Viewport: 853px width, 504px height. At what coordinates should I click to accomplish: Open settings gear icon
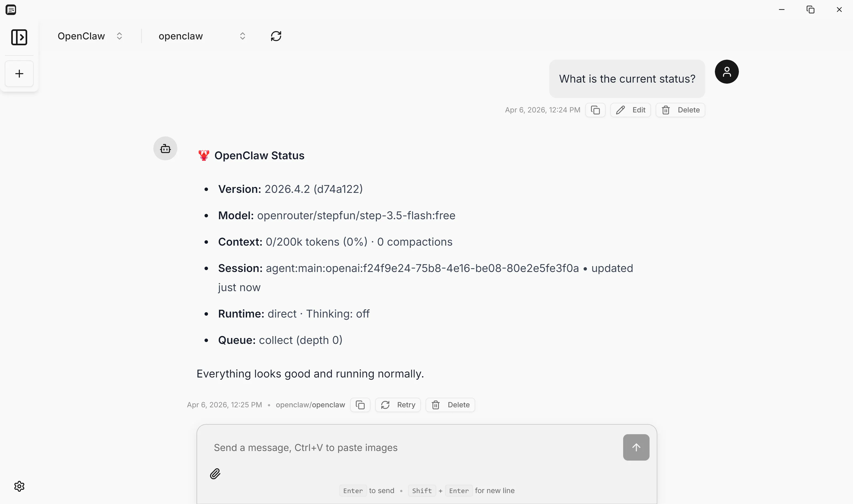click(x=19, y=486)
